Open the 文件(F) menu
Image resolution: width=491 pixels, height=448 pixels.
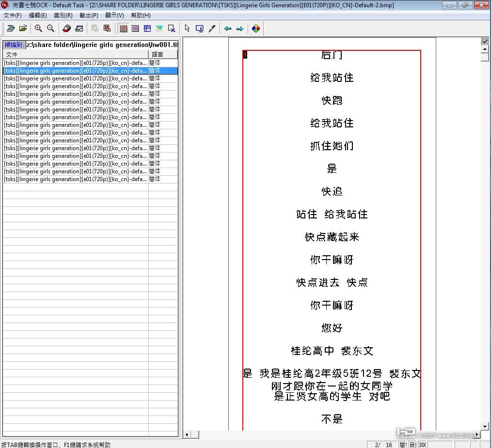pos(13,15)
